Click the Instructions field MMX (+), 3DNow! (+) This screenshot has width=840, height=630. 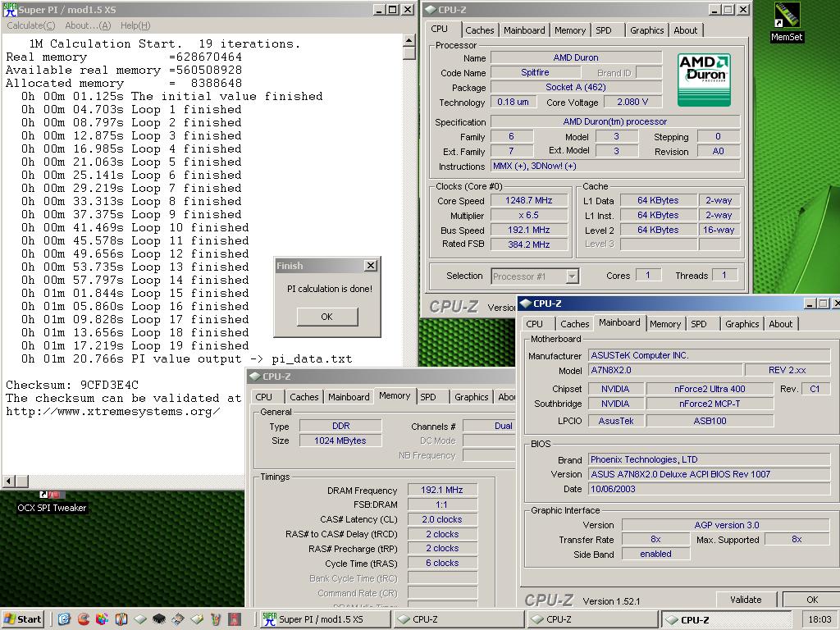[615, 166]
